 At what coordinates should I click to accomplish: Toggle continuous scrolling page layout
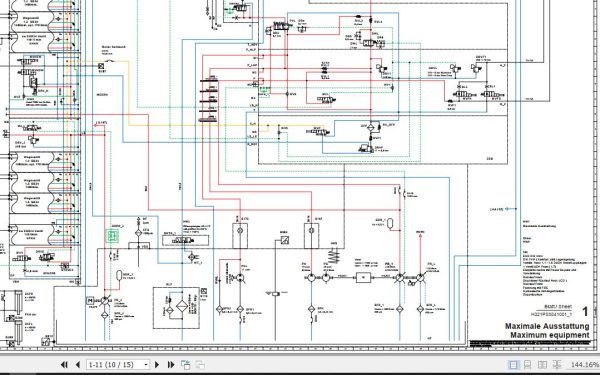point(527,365)
